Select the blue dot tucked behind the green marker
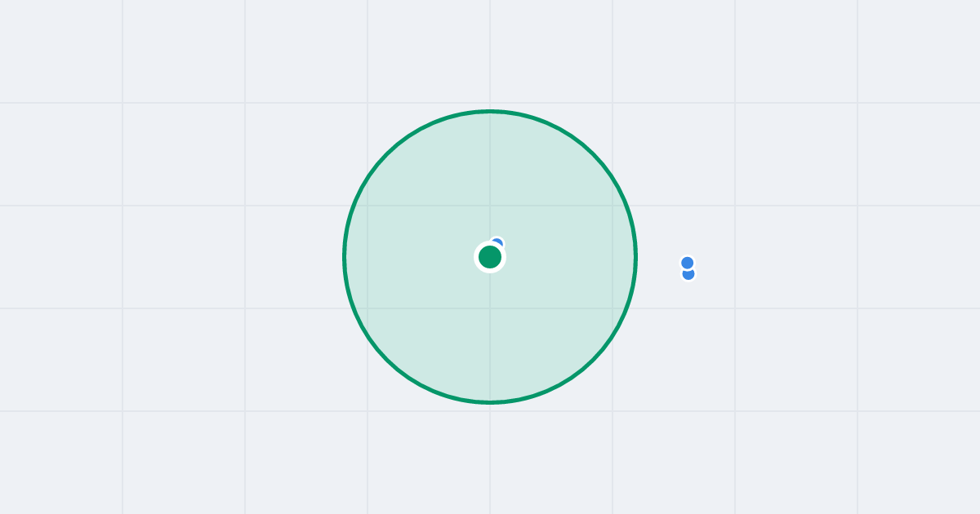The width and height of the screenshot is (980, 514). (x=497, y=244)
